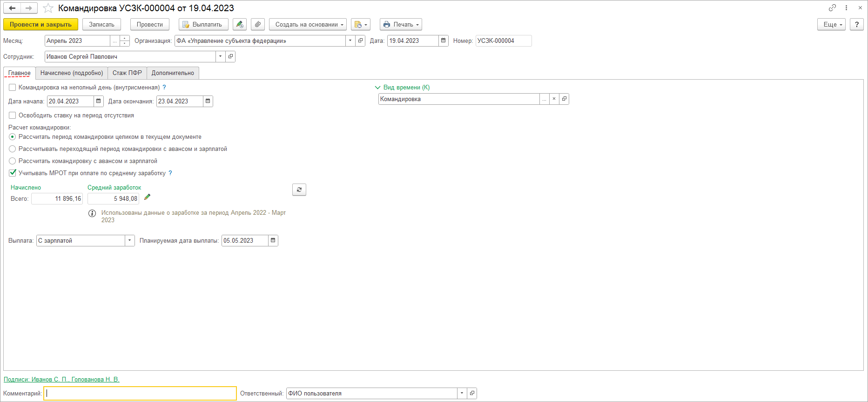
Task: Open calendar for Дата начала
Action: coord(99,101)
